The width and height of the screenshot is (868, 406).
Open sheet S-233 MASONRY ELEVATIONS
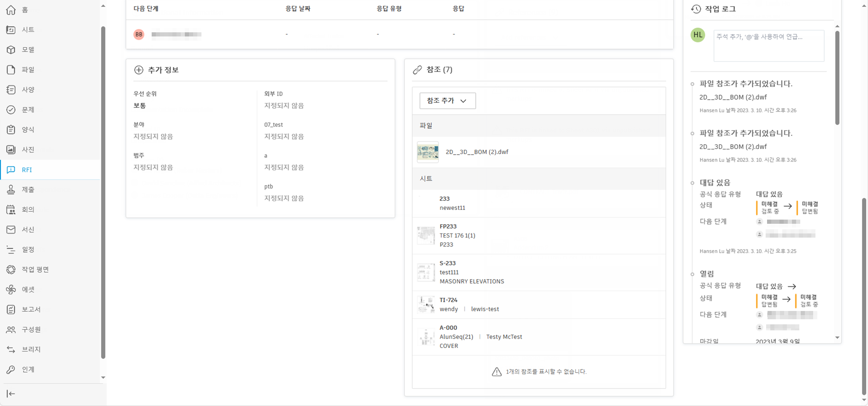coord(539,272)
